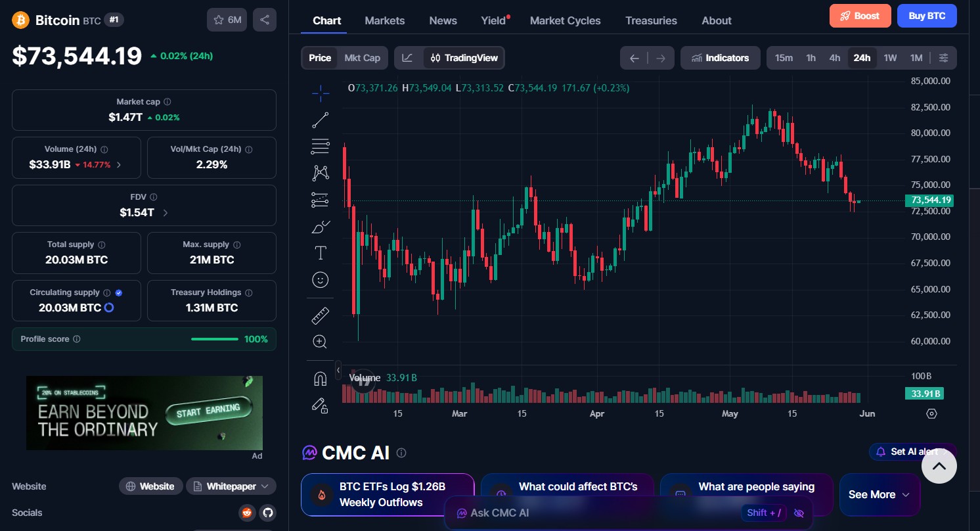Click Market cap info icon
The width and height of the screenshot is (980, 531).
167,102
